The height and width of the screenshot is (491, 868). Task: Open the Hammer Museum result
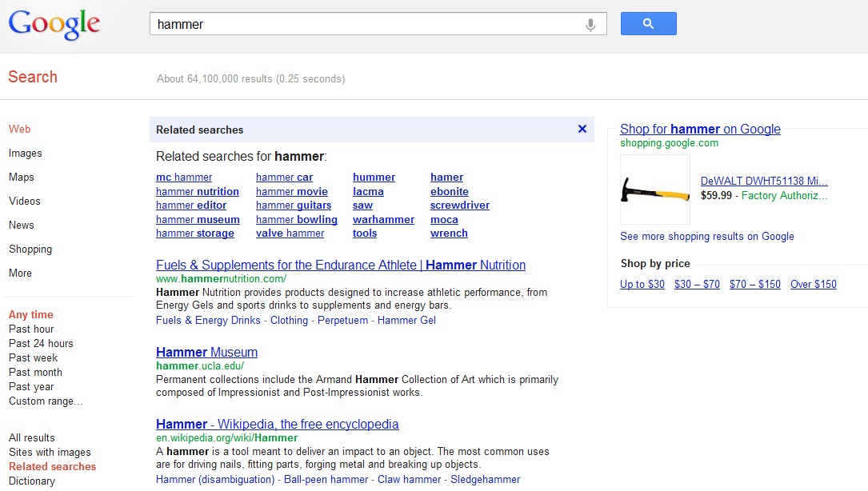(x=206, y=352)
